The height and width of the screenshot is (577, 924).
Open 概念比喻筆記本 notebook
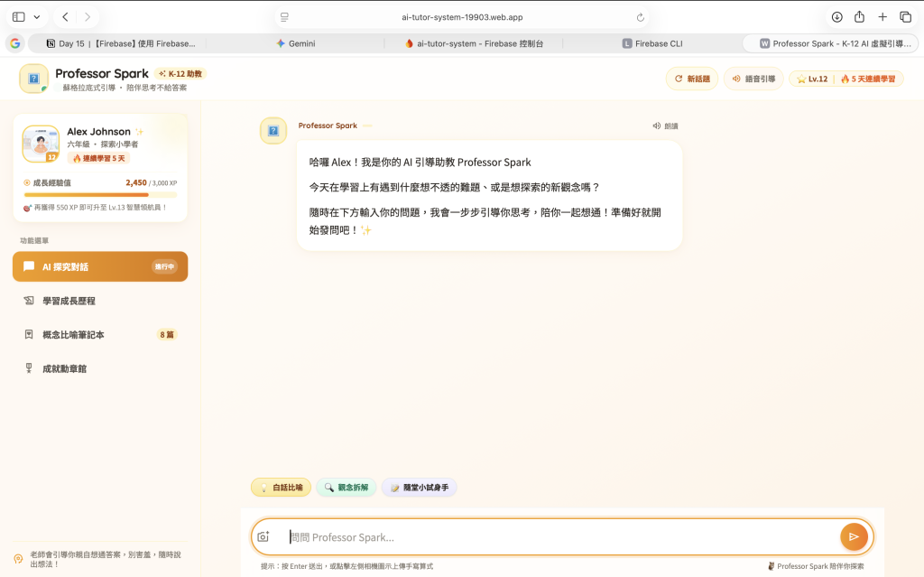coord(100,334)
